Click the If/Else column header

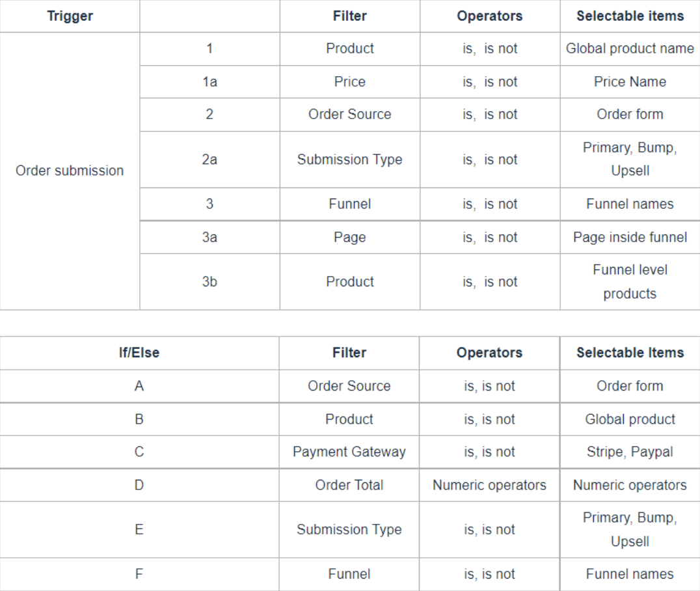pos(139,353)
